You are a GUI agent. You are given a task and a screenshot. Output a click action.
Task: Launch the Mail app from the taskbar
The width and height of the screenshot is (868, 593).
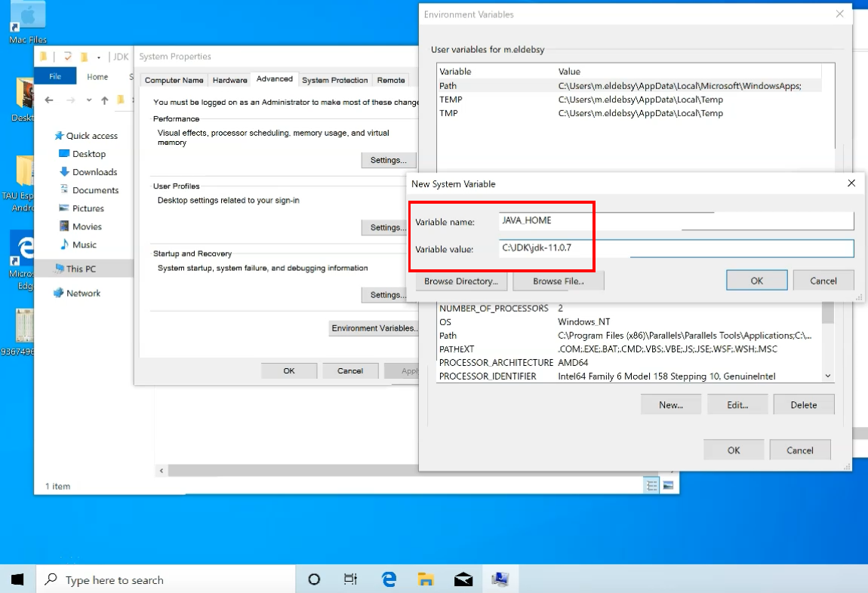coord(463,579)
